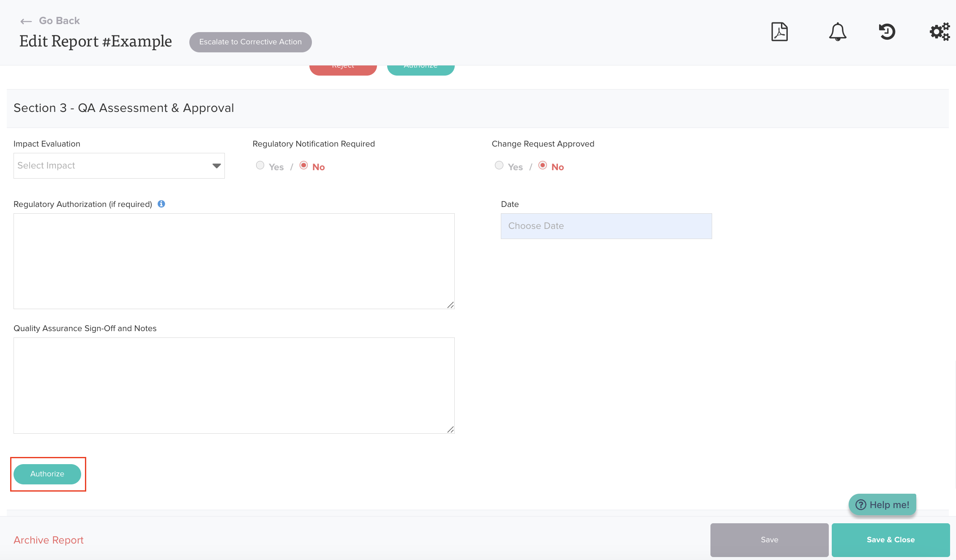This screenshot has width=956, height=560.
Task: Select Yes for Regulatory Notification Required
Action: [260, 166]
